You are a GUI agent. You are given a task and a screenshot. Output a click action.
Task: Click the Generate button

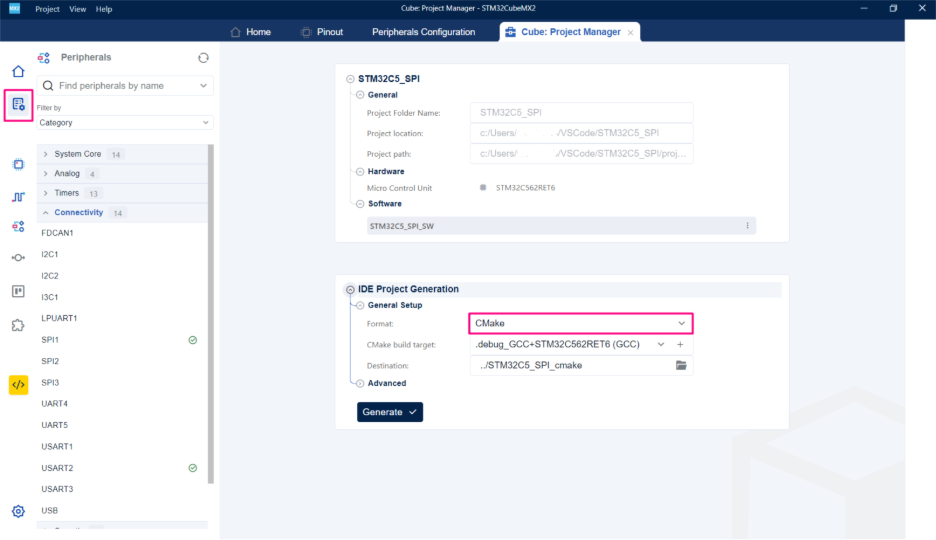tap(390, 412)
